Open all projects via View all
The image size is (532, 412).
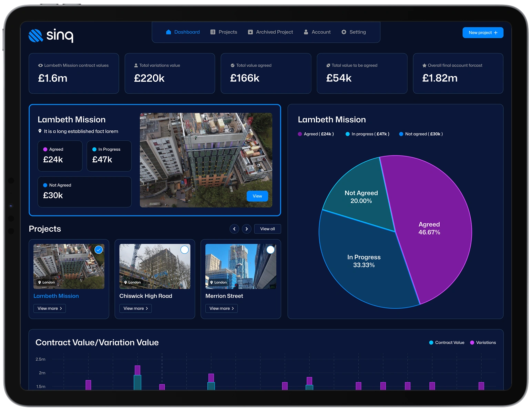coord(267,229)
